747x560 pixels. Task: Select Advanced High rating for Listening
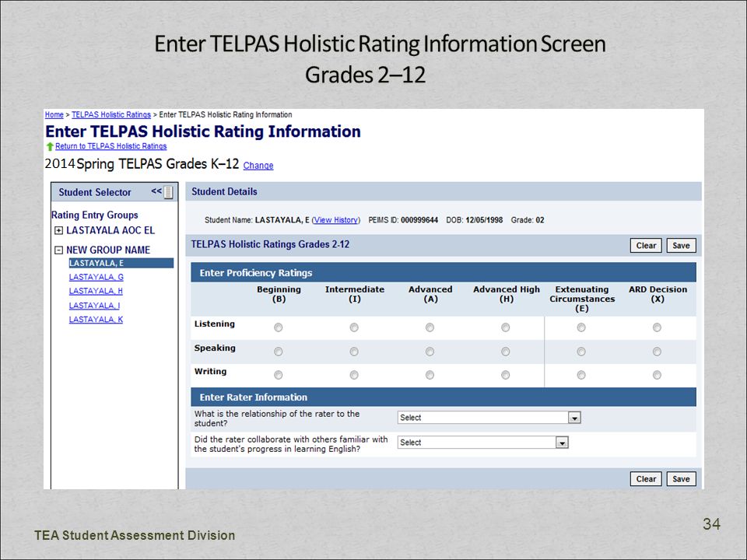(506, 327)
